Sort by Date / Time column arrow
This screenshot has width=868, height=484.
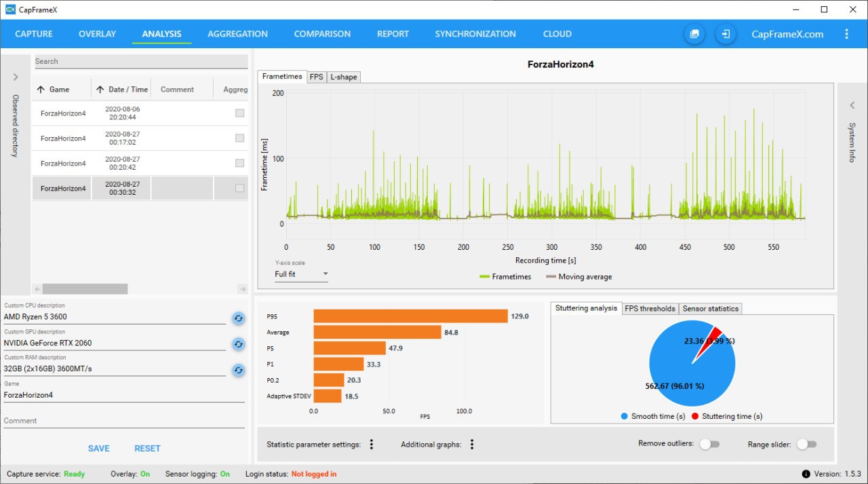coord(100,90)
